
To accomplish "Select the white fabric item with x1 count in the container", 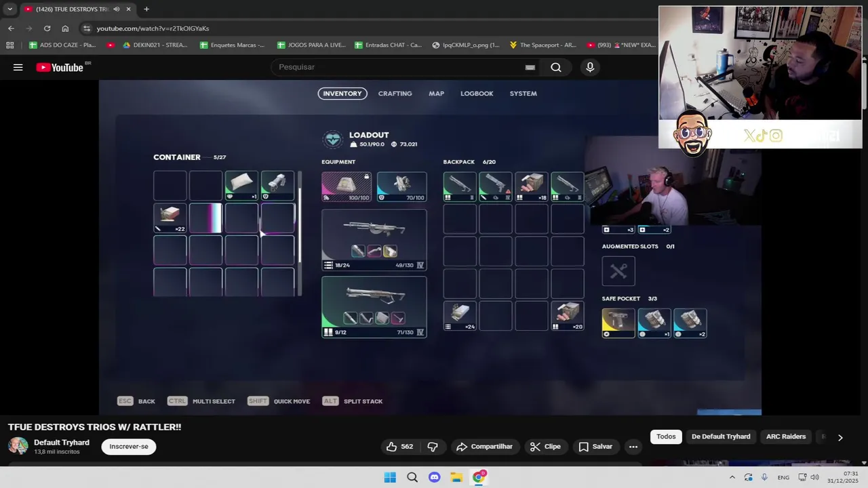I will point(241,186).
